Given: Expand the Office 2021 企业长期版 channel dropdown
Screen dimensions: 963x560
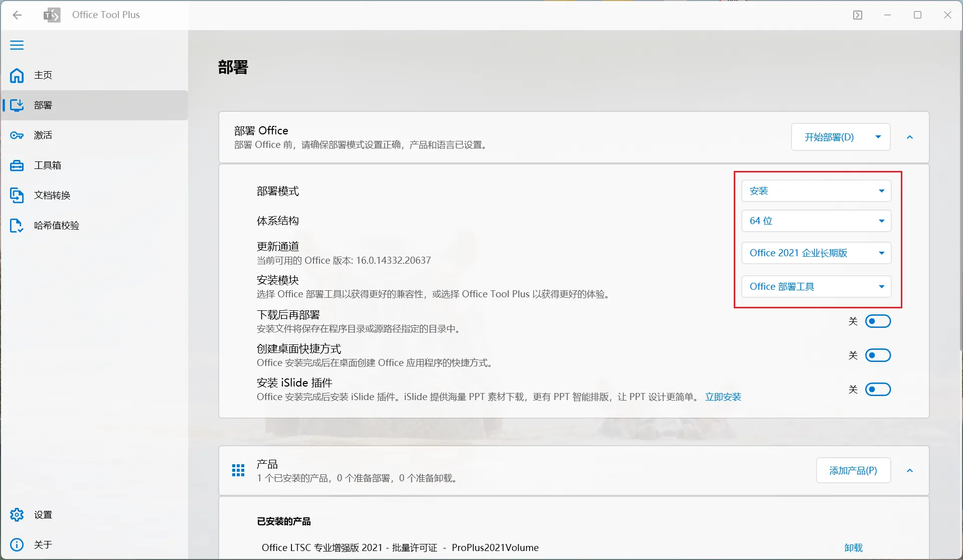Looking at the screenshot, I should point(816,253).
